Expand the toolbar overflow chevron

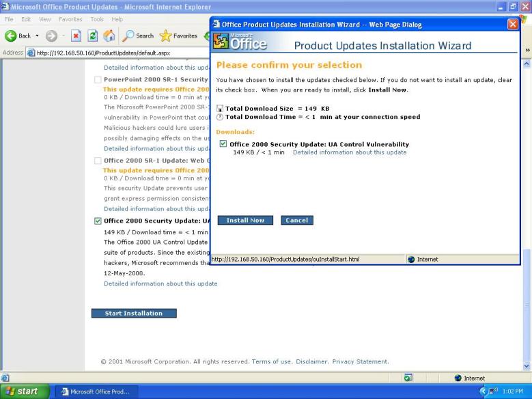point(528,51)
